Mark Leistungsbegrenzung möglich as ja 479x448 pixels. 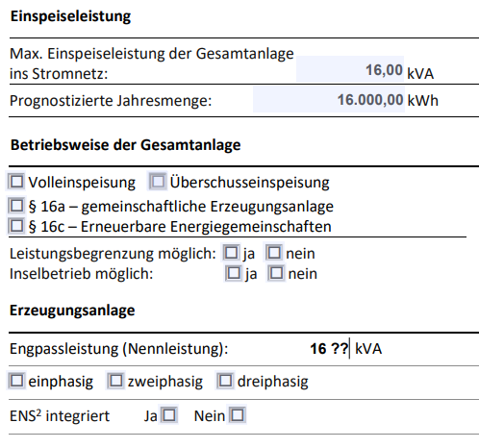click(x=231, y=253)
